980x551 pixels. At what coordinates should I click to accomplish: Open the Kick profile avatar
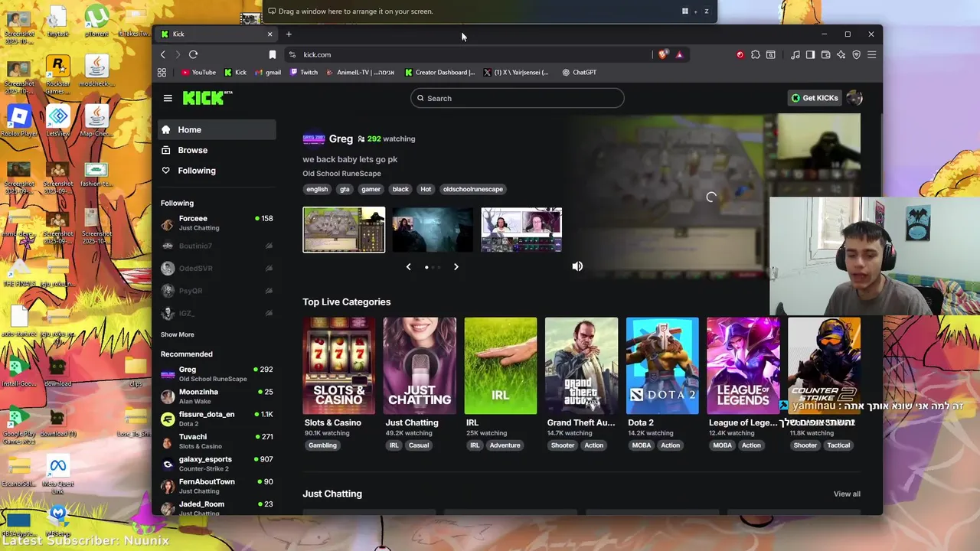tap(854, 98)
